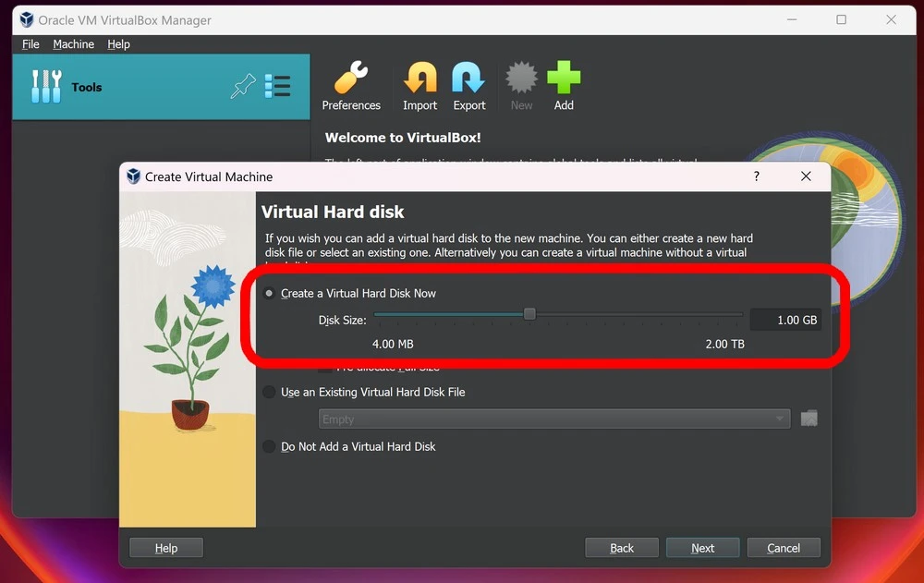Click the disk size field showing 1.00 GB

point(785,320)
